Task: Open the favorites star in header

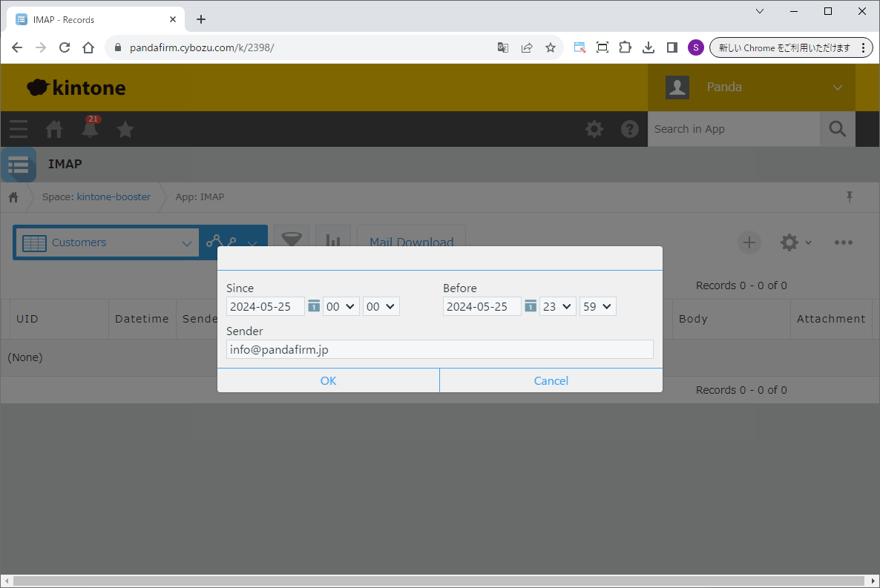Action: 125,129
